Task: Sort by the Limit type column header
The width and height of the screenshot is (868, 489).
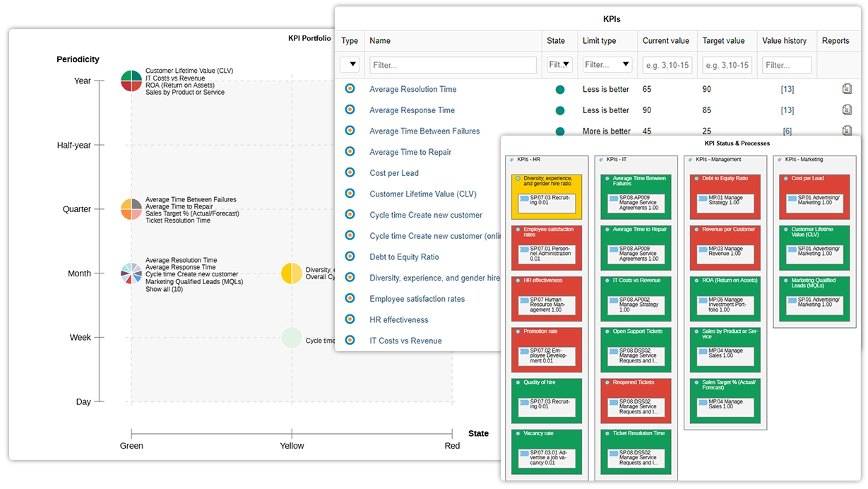Action: pyautogui.click(x=599, y=41)
